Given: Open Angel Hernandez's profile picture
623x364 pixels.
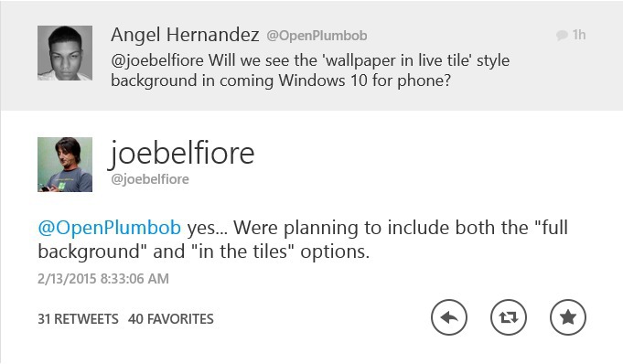Looking at the screenshot, I should point(65,53).
